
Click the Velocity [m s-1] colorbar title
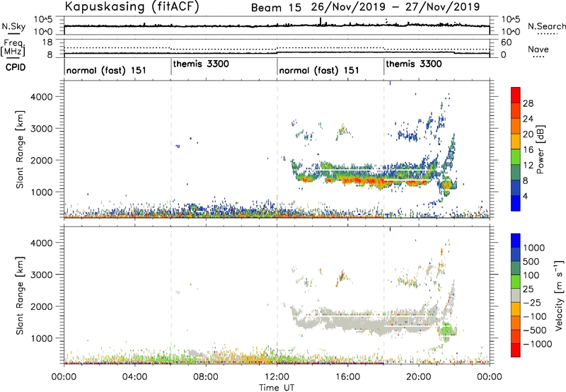click(559, 295)
